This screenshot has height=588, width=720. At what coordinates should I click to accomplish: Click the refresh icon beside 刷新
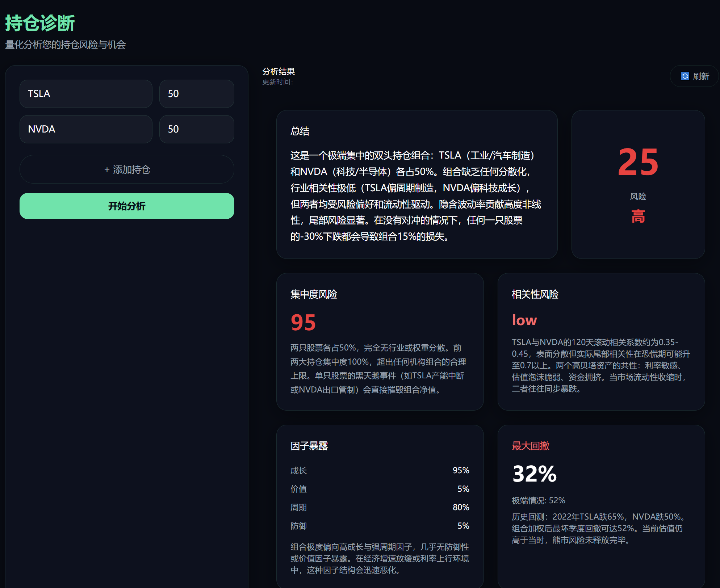pyautogui.click(x=685, y=76)
